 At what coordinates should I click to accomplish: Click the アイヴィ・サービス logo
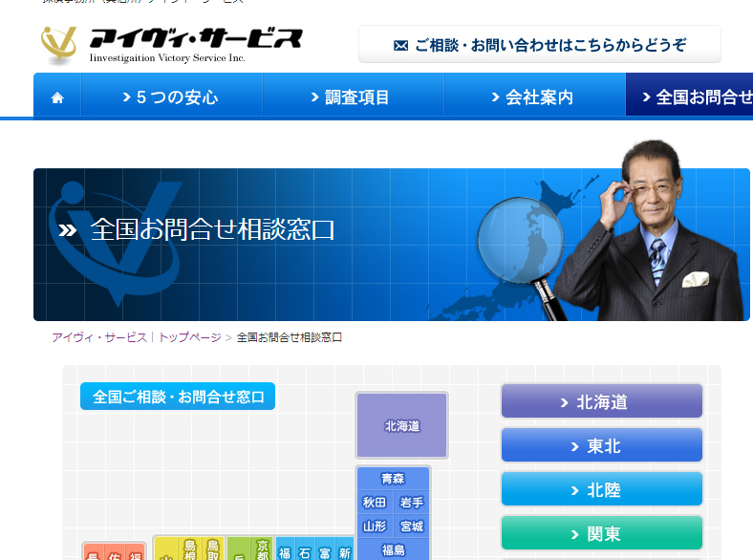pyautogui.click(x=171, y=45)
